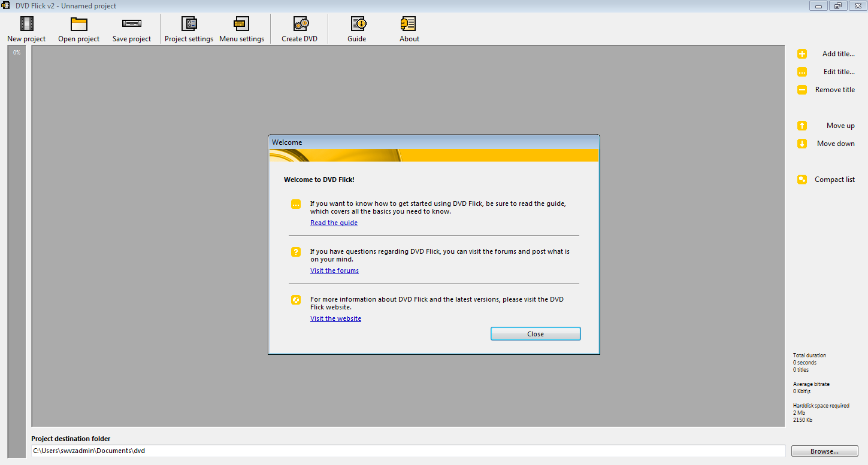
Task: Browse for a project destination folder
Action: tap(824, 451)
